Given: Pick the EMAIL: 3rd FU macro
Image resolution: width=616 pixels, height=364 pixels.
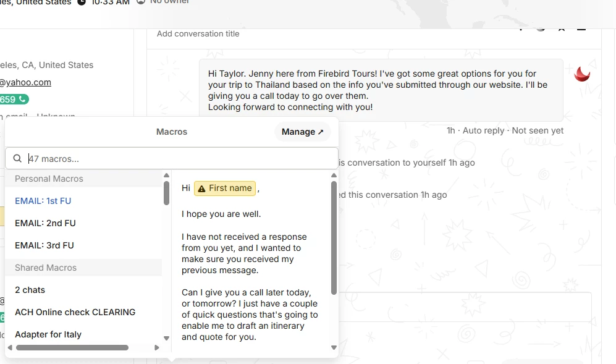Looking at the screenshot, I should 44,245.
